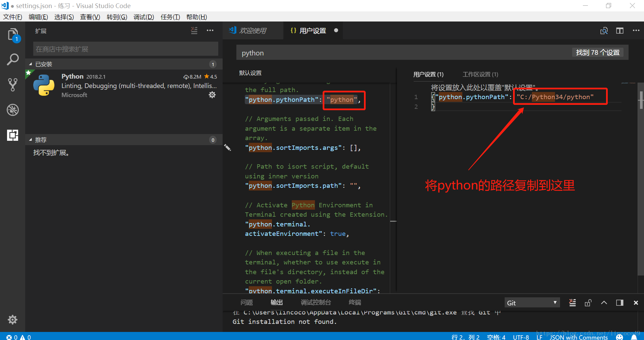
Task: Switch to the 欢迎使用 tab
Action: (253, 31)
